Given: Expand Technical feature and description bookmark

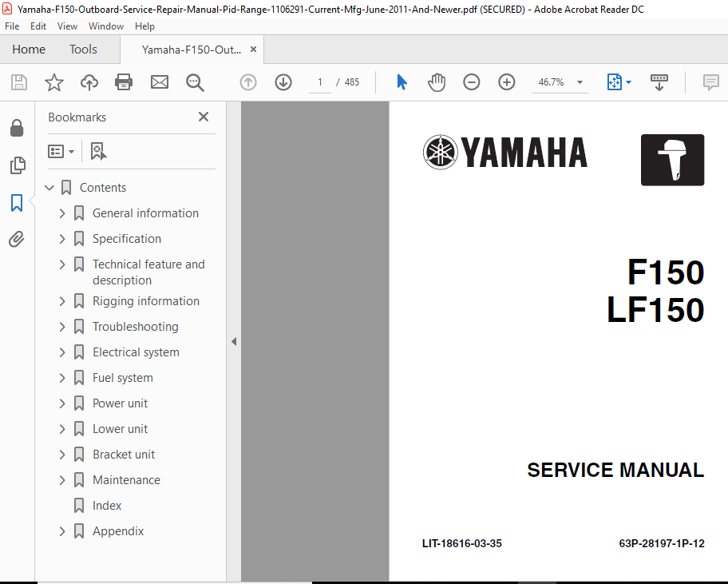Looking at the screenshot, I should coord(62,264).
